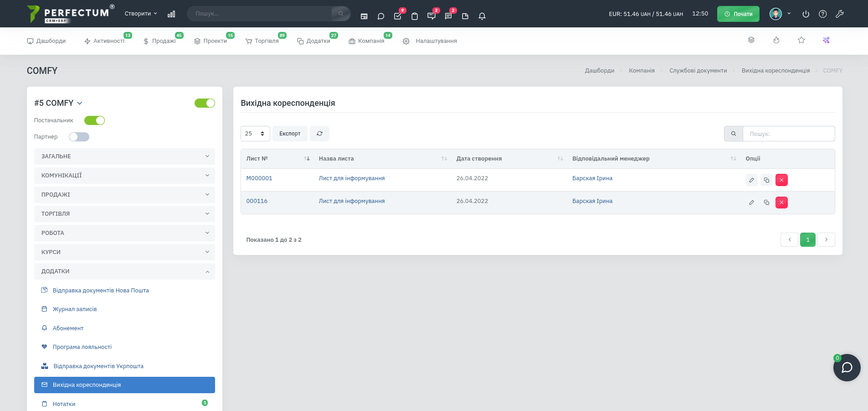
Task: Edit letter M000001 with the pencil icon
Action: (x=752, y=180)
